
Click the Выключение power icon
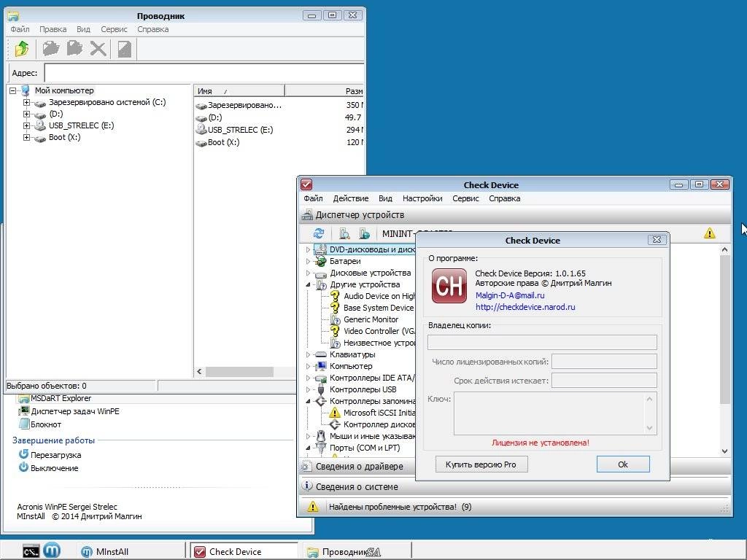pyautogui.click(x=23, y=467)
